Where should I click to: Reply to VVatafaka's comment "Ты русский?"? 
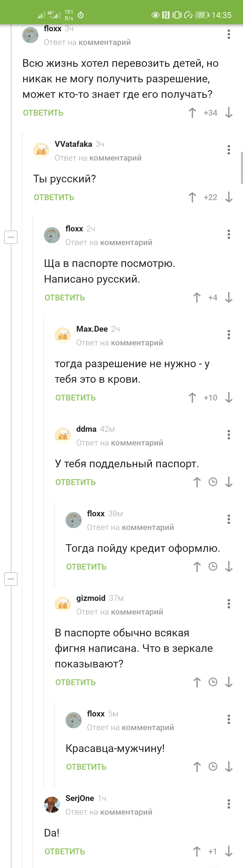(54, 197)
